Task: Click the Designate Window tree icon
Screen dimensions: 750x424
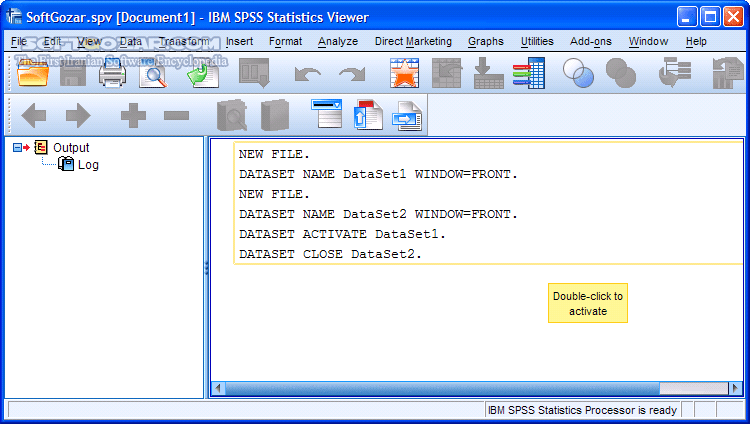Action: tap(675, 73)
